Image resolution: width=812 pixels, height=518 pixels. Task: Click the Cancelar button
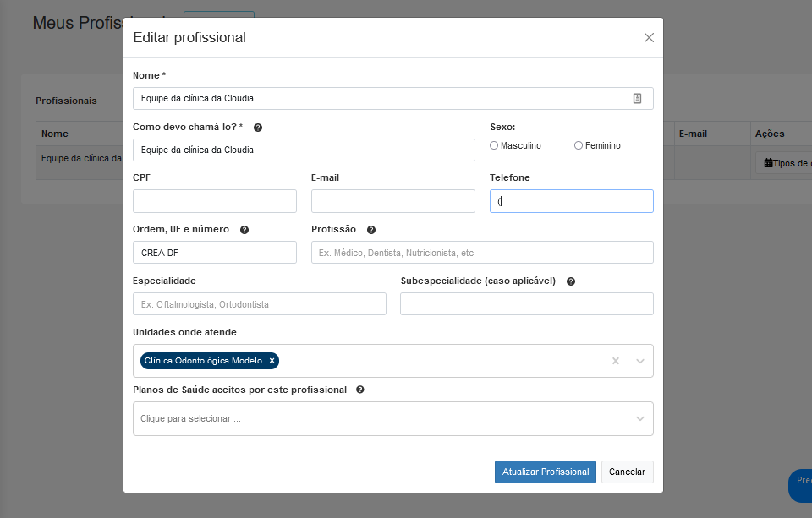627,472
